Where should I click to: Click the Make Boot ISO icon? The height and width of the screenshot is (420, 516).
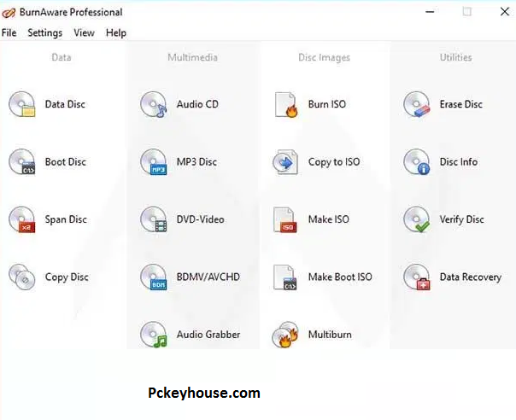[x=285, y=277]
